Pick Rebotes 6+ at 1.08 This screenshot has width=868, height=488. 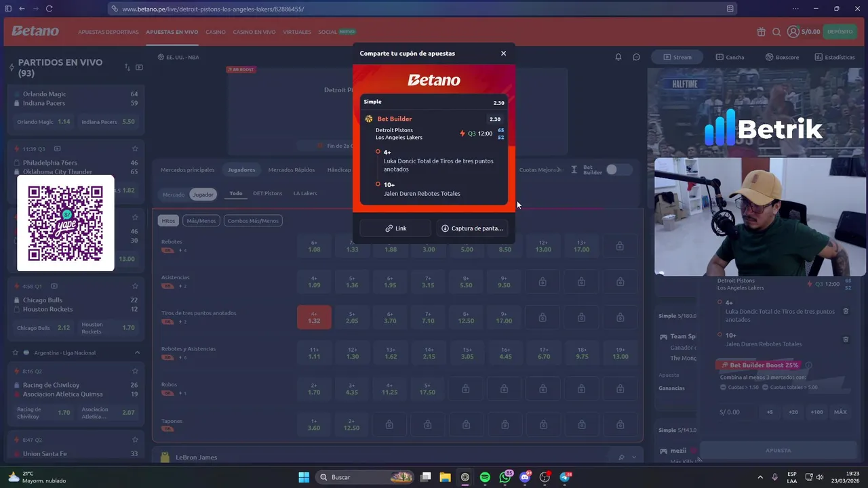click(x=314, y=245)
